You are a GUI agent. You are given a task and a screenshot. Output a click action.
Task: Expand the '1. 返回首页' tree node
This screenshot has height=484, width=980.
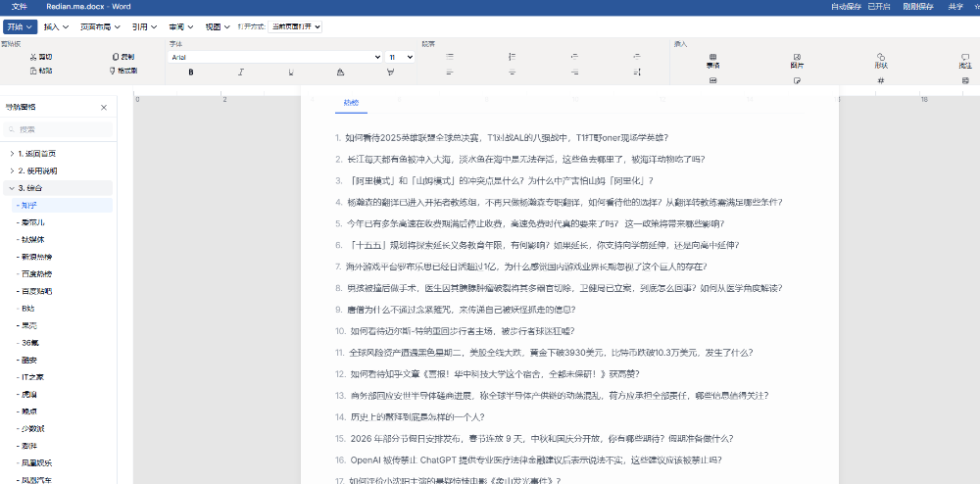pyautogui.click(x=10, y=154)
